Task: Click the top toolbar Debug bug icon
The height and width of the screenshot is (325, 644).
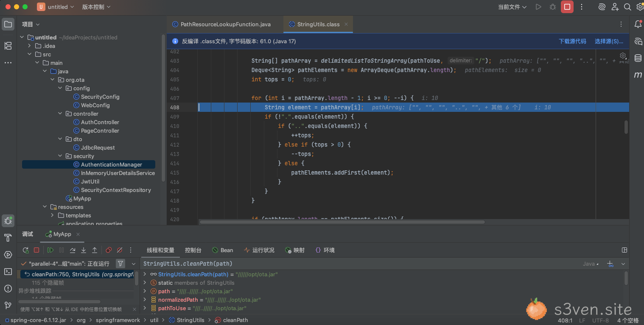Action: tap(552, 7)
